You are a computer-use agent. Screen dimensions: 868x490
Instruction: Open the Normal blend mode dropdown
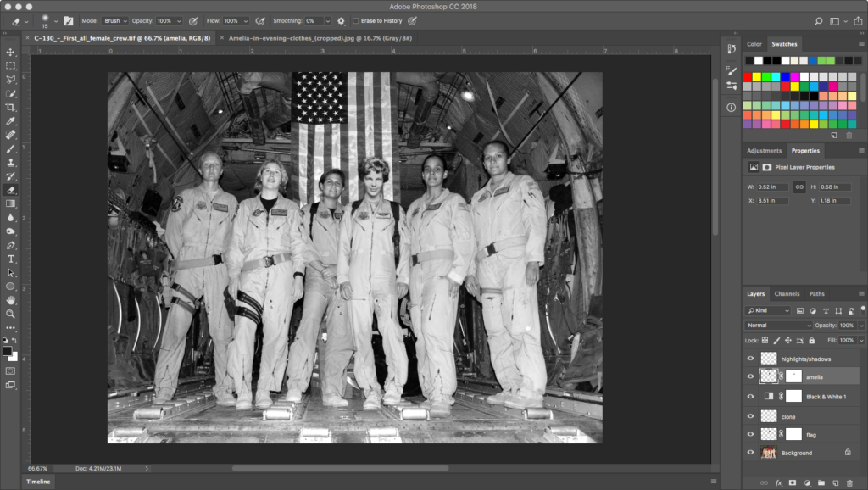tap(779, 326)
